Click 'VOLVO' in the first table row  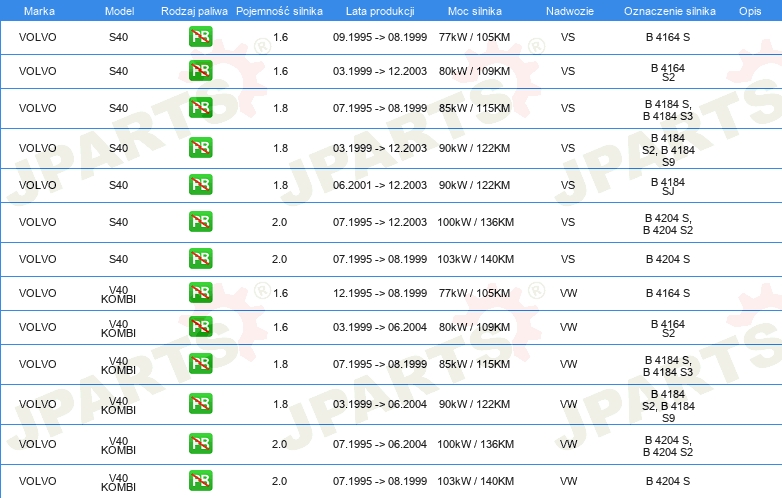[37, 37]
